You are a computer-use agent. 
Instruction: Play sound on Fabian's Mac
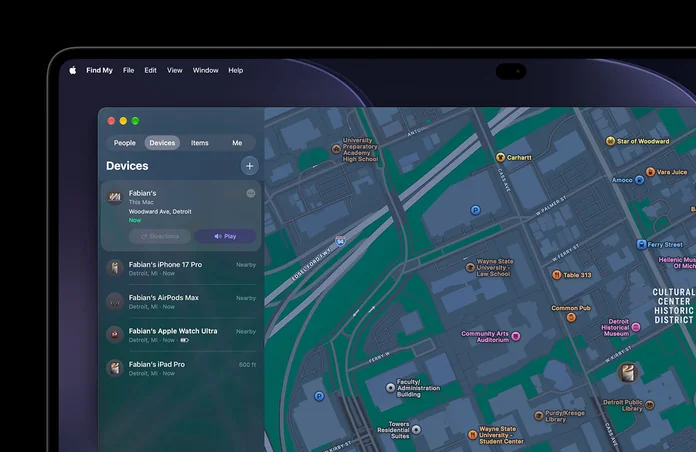coord(225,236)
